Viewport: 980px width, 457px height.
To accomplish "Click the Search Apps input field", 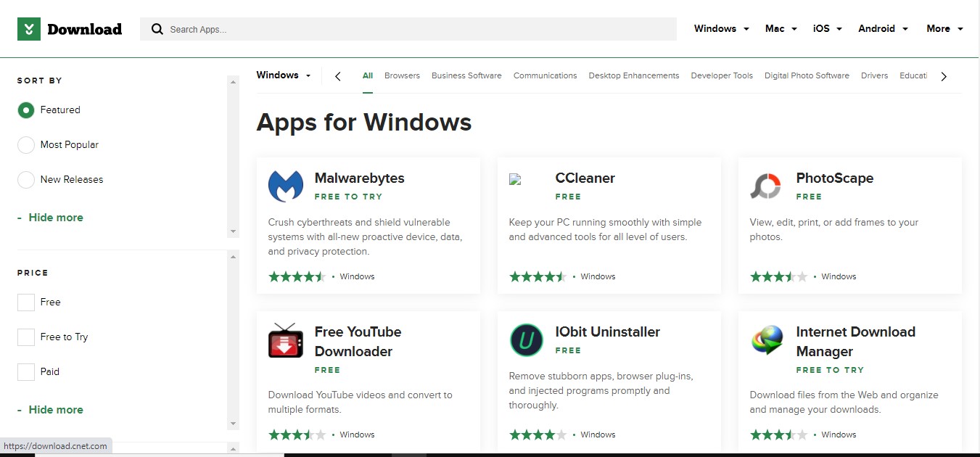I will [x=408, y=29].
